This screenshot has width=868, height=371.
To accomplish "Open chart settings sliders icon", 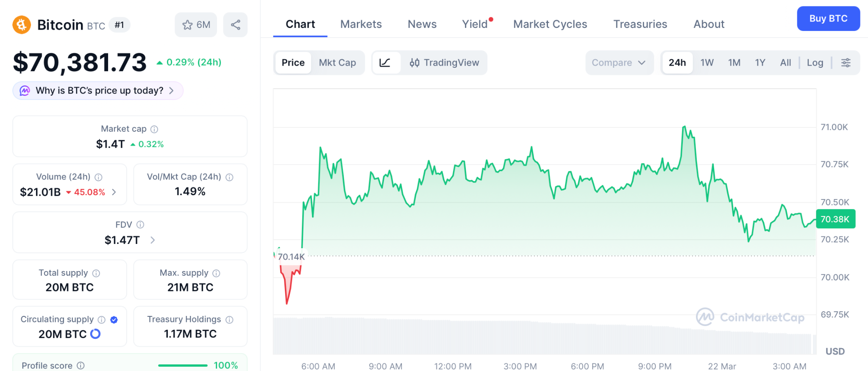I will (846, 63).
